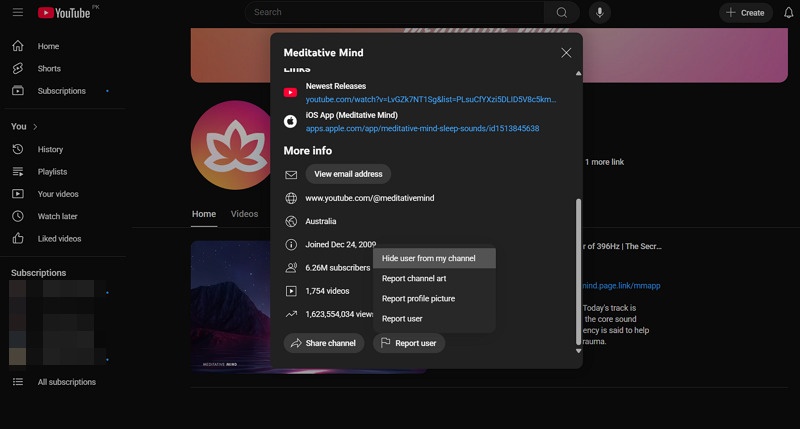Image resolution: width=800 pixels, height=429 pixels.
Task: Activate voice search microphone
Action: pyautogui.click(x=599, y=12)
